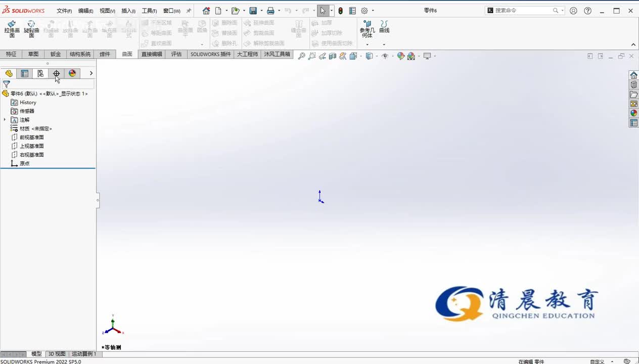Switch to ConfigurationManager panel tab
The width and height of the screenshot is (639, 364).
[40, 73]
